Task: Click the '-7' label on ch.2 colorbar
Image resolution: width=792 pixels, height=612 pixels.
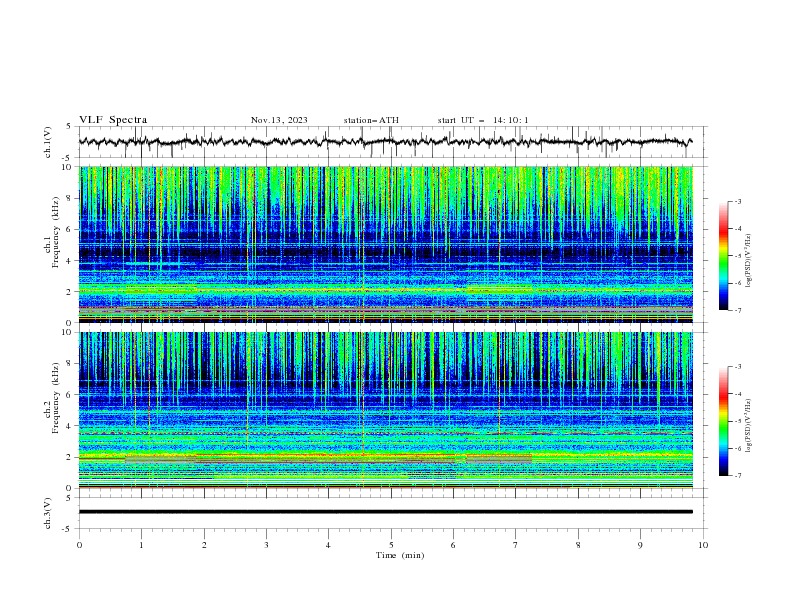Action: click(x=737, y=475)
